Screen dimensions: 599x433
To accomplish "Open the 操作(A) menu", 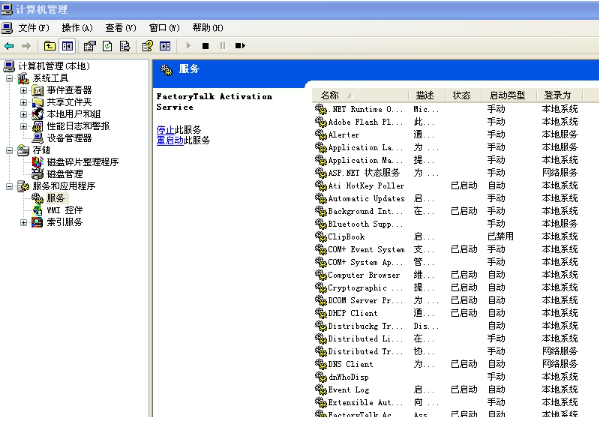I will tap(77, 28).
